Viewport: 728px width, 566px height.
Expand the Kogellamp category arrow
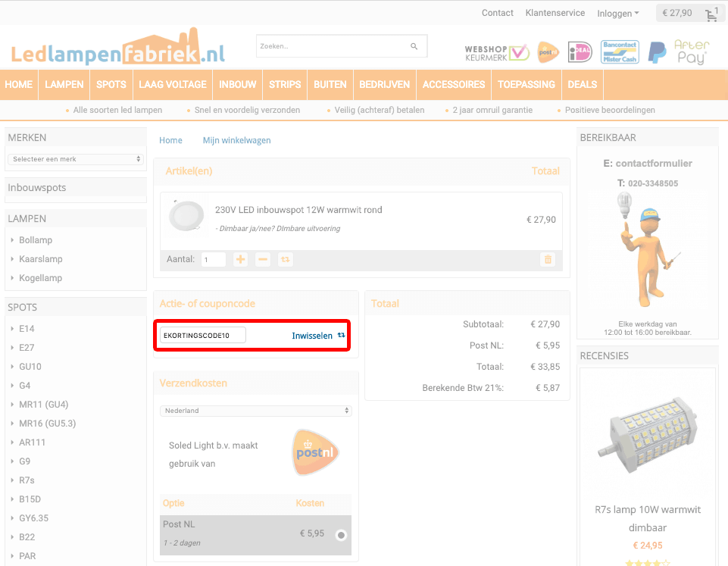12,278
